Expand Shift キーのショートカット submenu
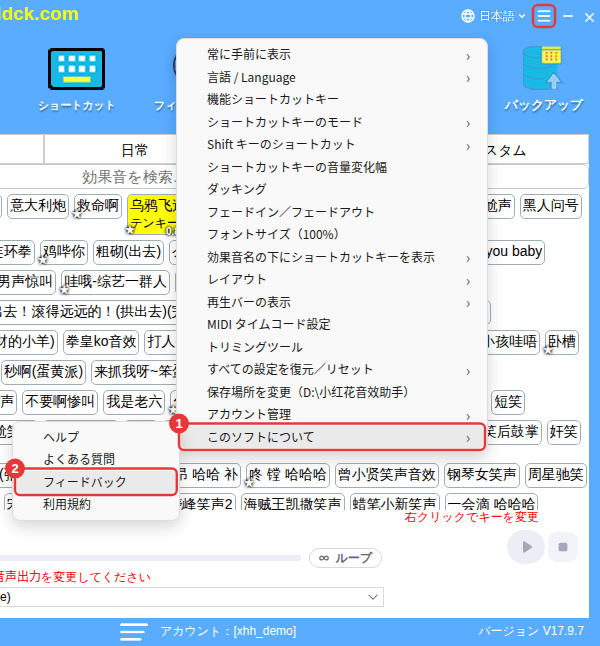The height and width of the screenshot is (646, 600). (x=333, y=145)
